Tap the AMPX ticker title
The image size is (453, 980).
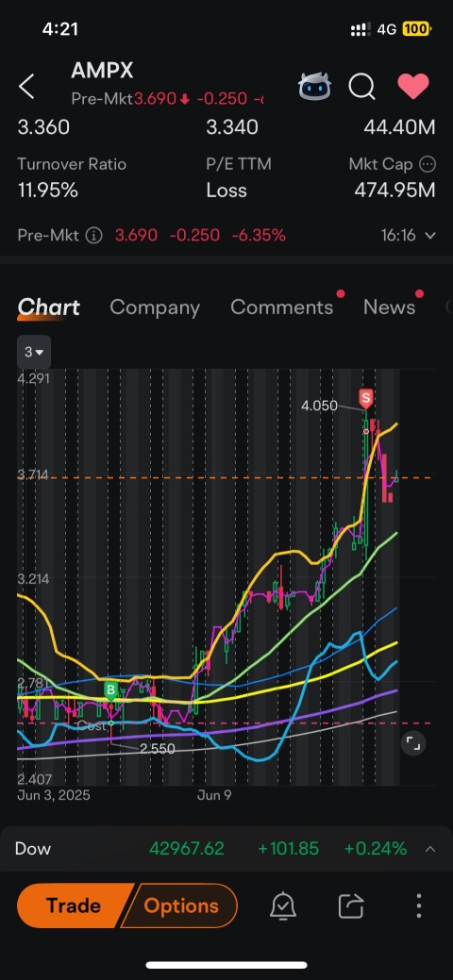click(102, 71)
